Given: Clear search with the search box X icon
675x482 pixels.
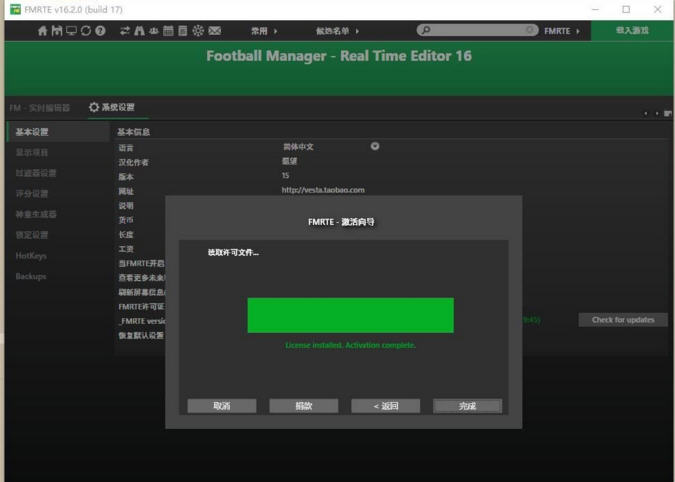Looking at the screenshot, I should [x=530, y=30].
